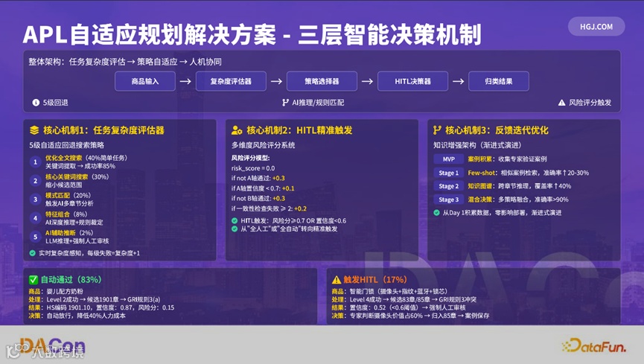Click the HGJ.COM pill badge
This screenshot has width=644, height=364.
(596, 27)
